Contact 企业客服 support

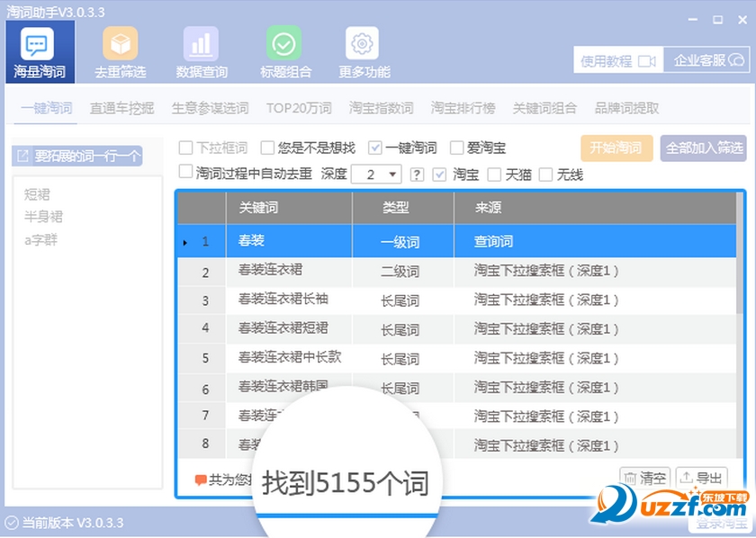706,60
